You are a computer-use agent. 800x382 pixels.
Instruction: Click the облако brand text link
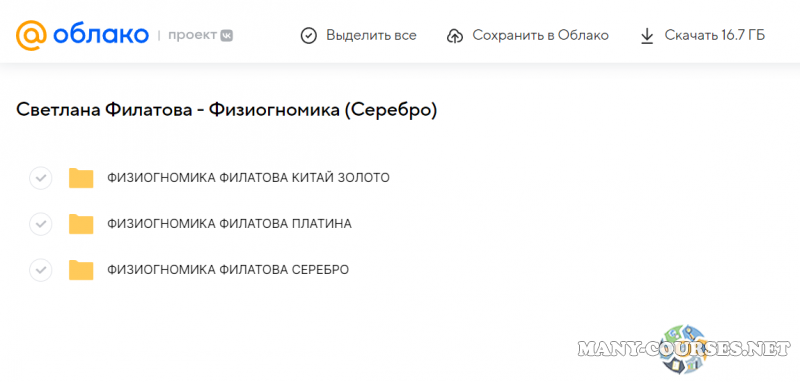point(101,35)
